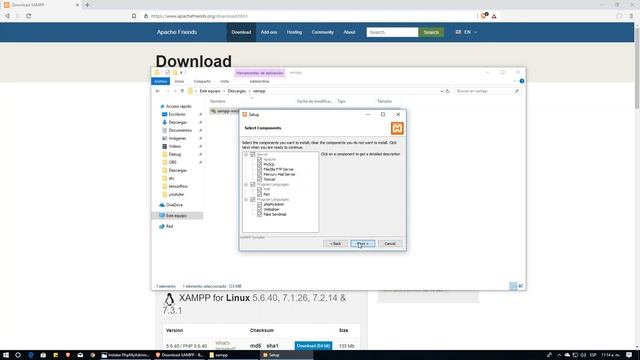Screen dimensions: 640x360
Task: Open Imágenes in navigation pane
Action: (177, 138)
